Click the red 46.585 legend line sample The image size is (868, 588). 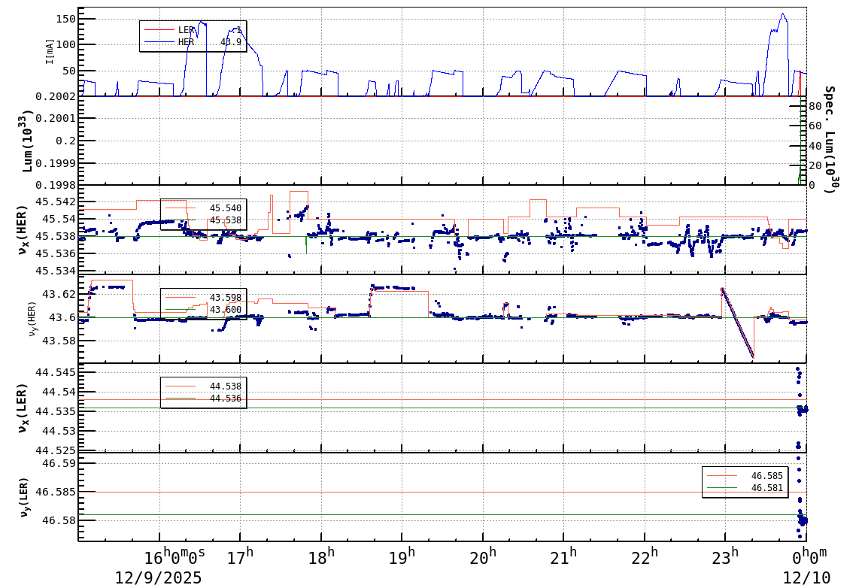point(722,477)
